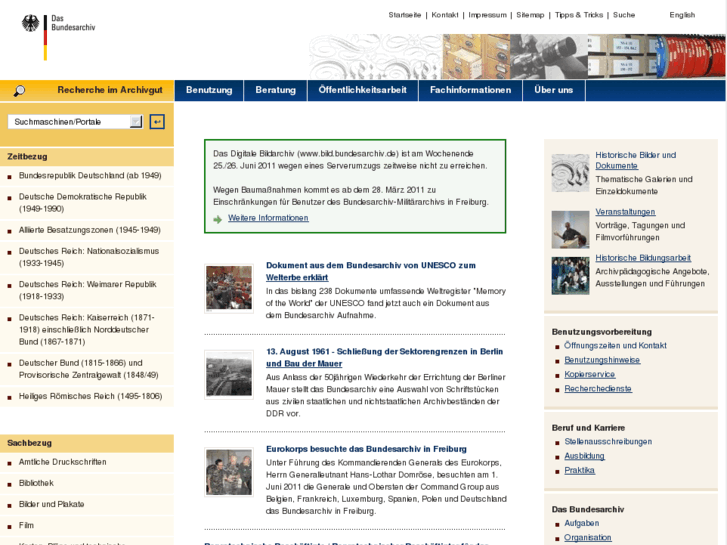Click the header banner archive image
Viewport: 727px width, 545px height.
click(x=517, y=56)
